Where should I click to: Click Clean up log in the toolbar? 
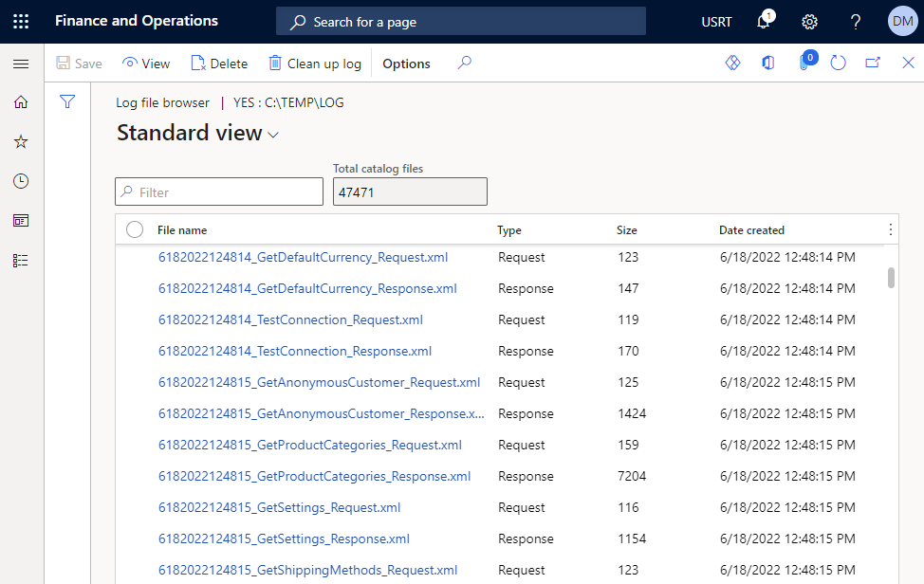point(315,64)
